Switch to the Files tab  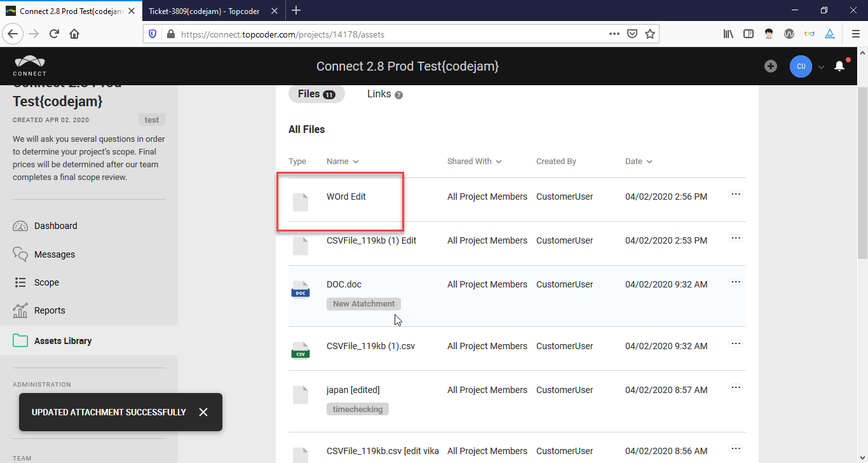point(316,94)
